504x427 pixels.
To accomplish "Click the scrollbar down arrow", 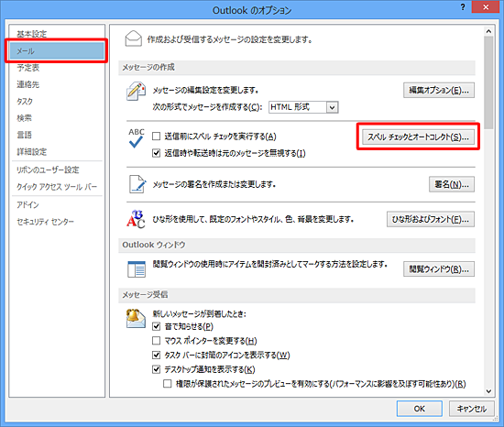I will (x=488, y=391).
